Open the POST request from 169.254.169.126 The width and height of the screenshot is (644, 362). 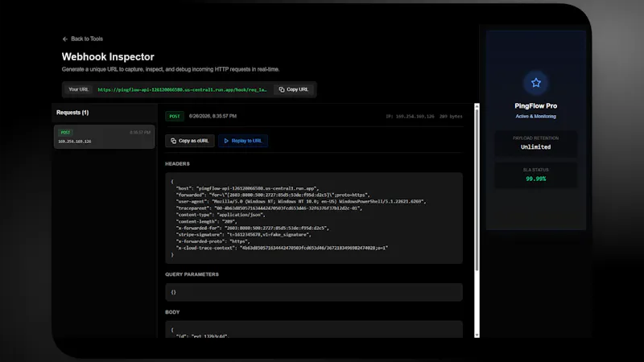[105, 137]
